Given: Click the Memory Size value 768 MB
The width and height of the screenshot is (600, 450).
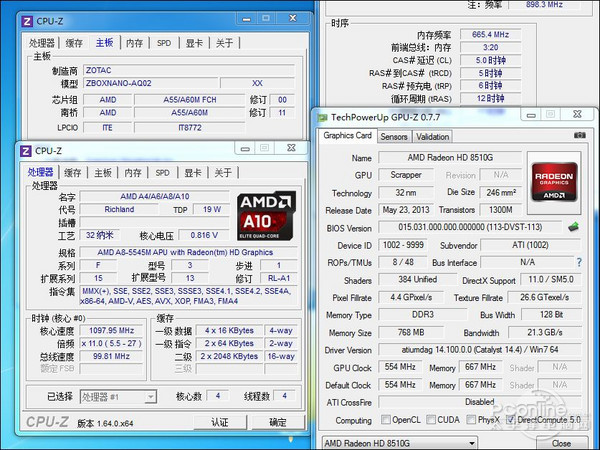Looking at the screenshot, I should (411, 332).
